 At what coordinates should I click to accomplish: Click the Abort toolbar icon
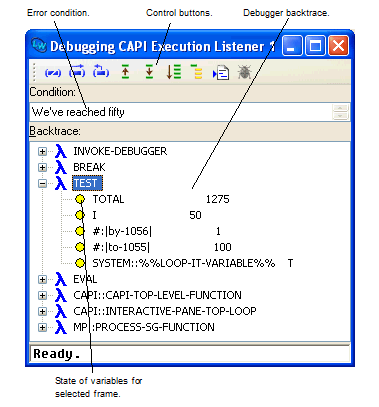pyautogui.click(x=53, y=72)
